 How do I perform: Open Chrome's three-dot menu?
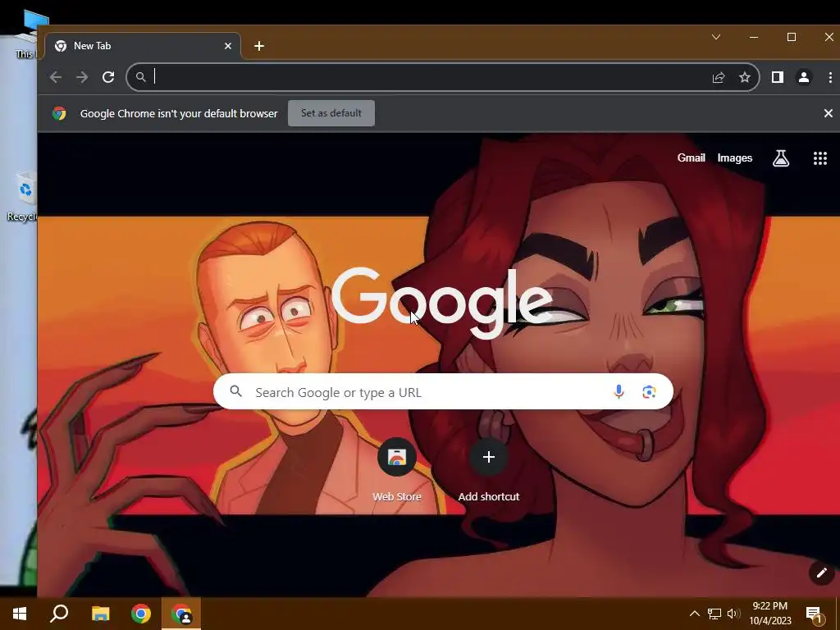tap(830, 78)
